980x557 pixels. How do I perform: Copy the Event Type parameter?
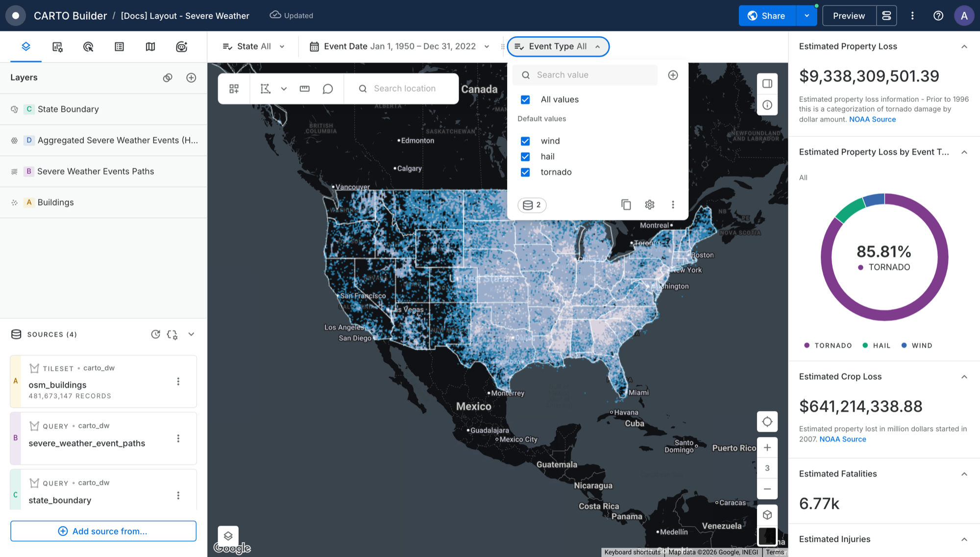click(626, 205)
